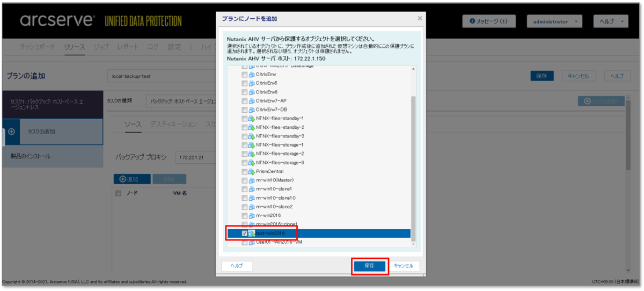Click the NTNX-files-storage-3 row label

tap(280, 163)
